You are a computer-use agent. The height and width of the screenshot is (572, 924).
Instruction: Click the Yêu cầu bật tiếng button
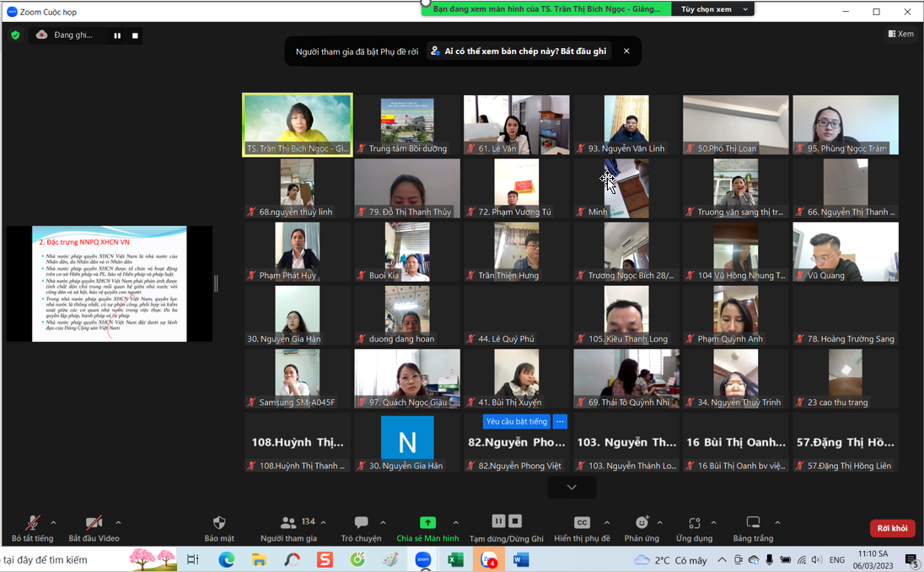pos(517,422)
